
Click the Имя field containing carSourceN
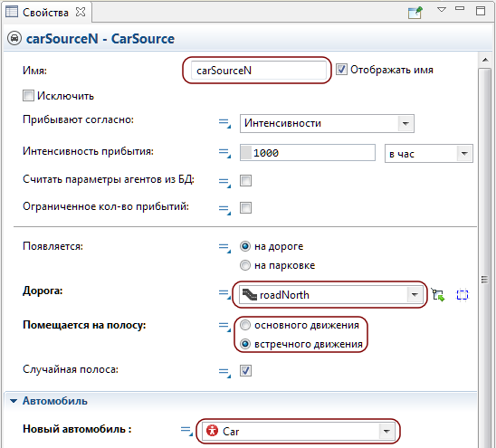pyautogui.click(x=259, y=71)
